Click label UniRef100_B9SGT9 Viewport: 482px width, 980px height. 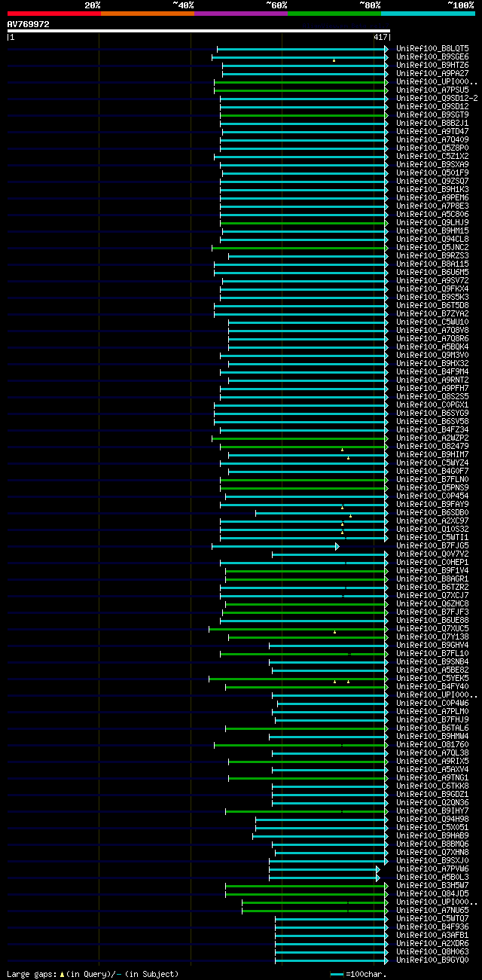(x=432, y=114)
